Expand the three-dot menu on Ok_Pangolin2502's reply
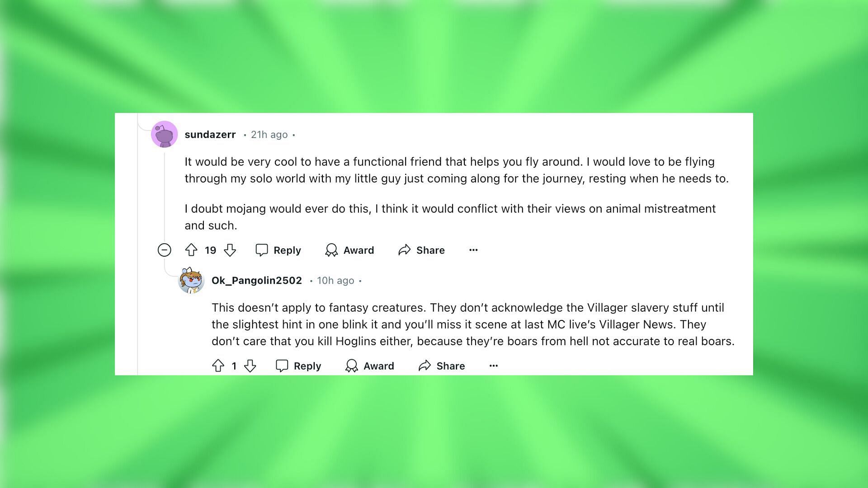This screenshot has width=868, height=488. [x=494, y=365]
